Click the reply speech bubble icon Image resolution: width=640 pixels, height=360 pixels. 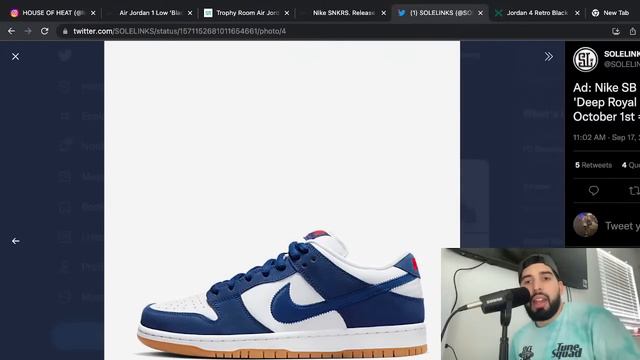click(x=593, y=191)
